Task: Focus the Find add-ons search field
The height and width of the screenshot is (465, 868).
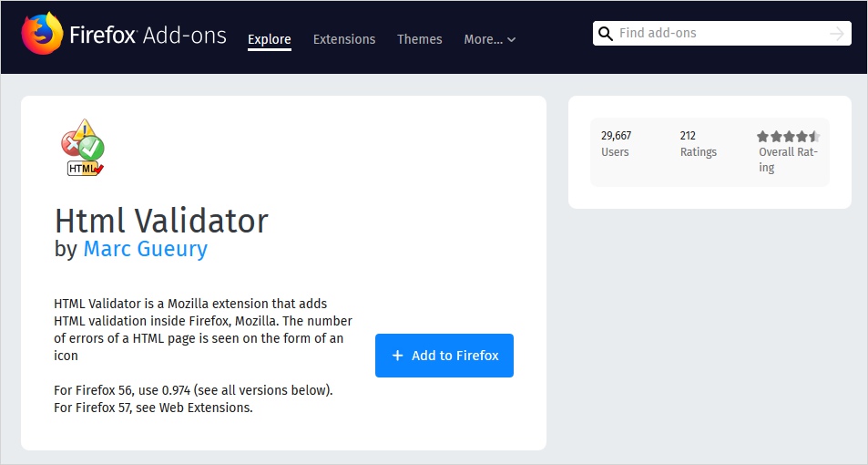Action: point(720,34)
